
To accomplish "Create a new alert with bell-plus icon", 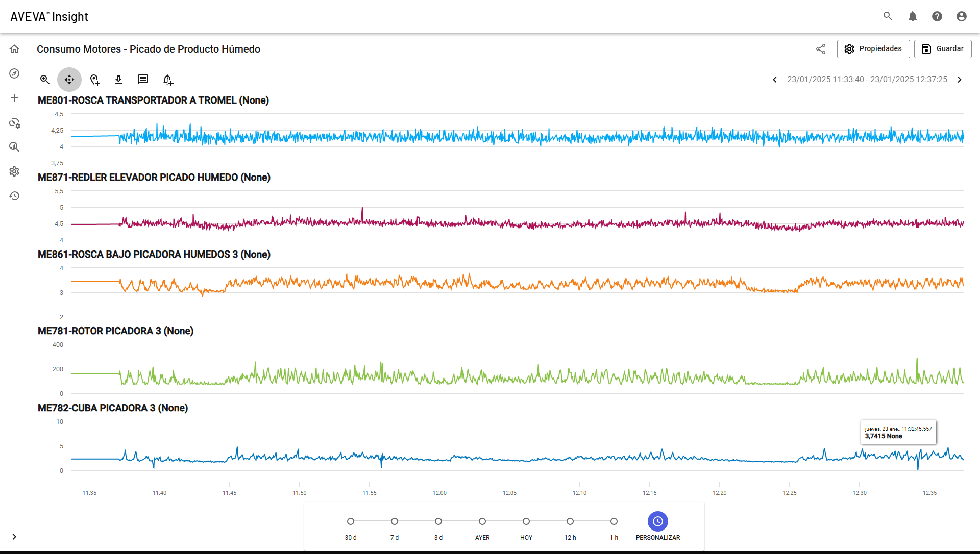I will click(168, 80).
